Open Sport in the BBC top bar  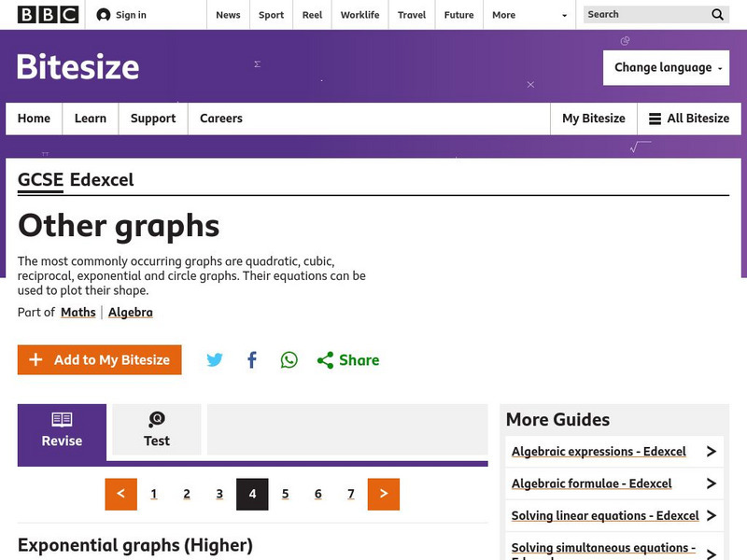271,15
